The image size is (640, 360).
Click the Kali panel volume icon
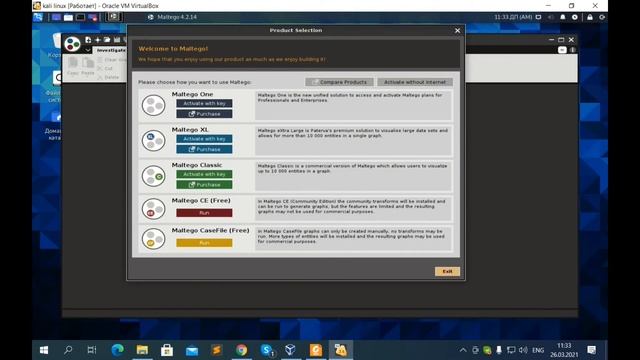point(551,17)
